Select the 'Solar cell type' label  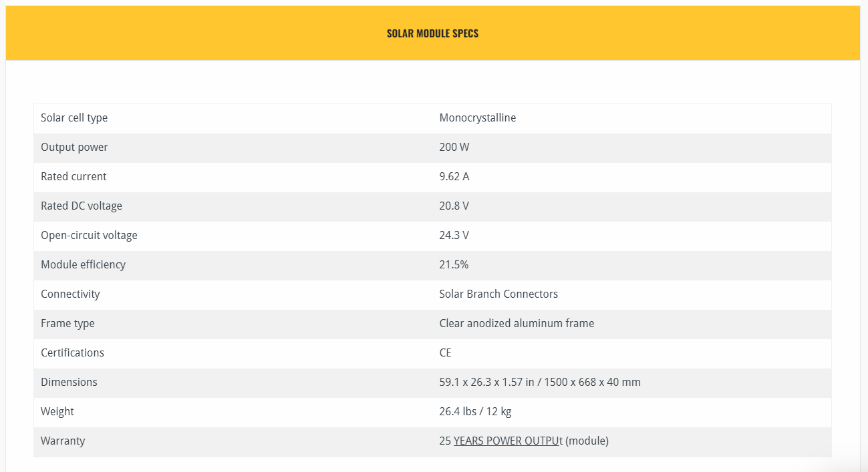[x=74, y=118]
